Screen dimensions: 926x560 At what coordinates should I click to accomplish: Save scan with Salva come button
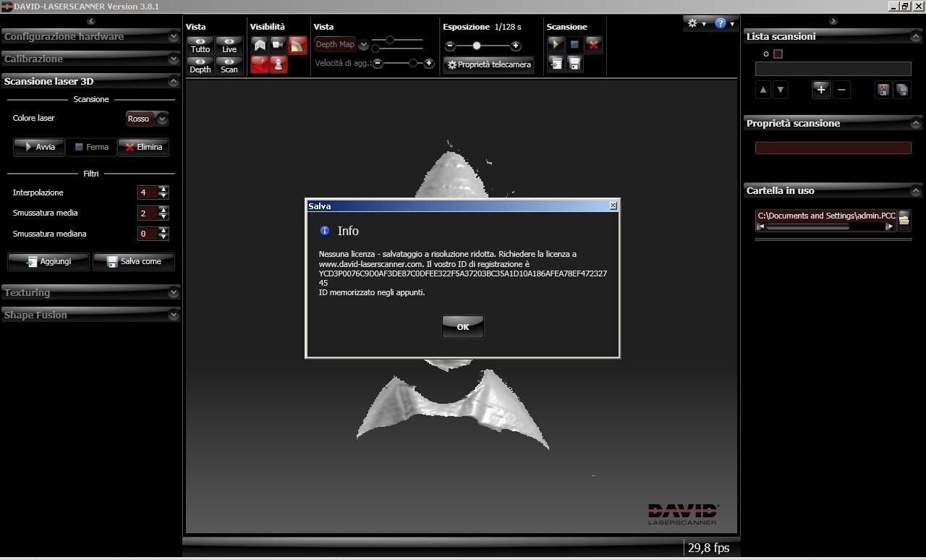134,261
